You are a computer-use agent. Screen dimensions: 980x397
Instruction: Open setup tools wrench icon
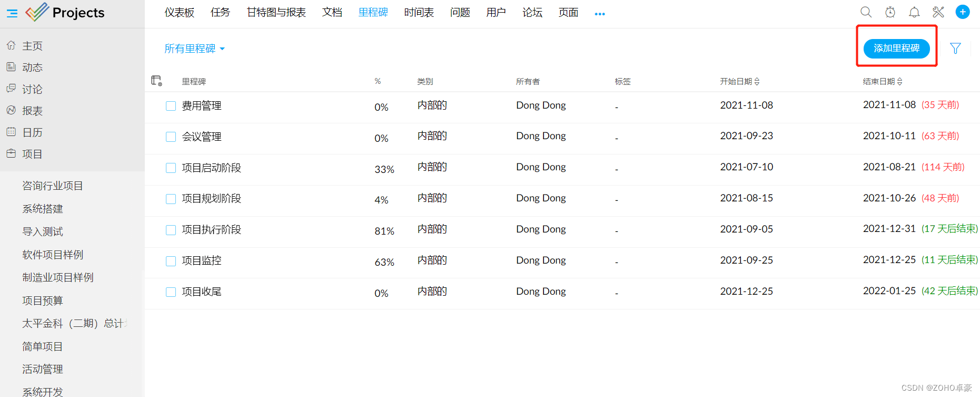tap(938, 12)
